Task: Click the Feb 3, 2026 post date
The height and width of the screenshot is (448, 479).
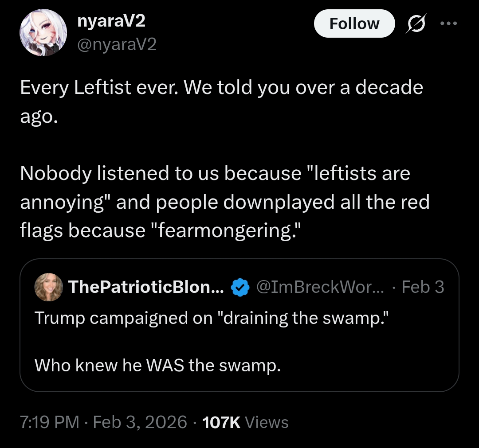Action: pyautogui.click(x=141, y=422)
